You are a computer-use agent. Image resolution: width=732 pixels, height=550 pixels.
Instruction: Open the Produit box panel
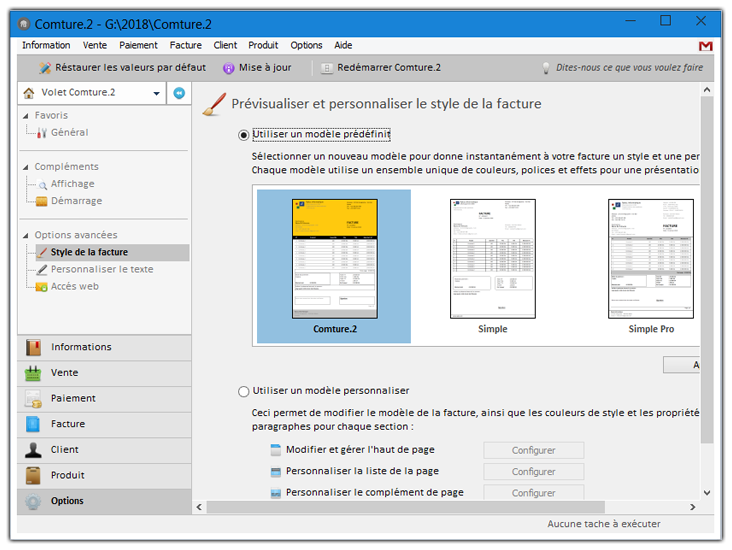[104, 475]
